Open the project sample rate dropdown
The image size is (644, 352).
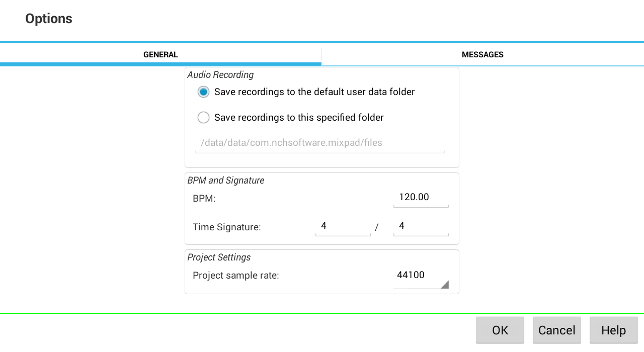point(421,276)
